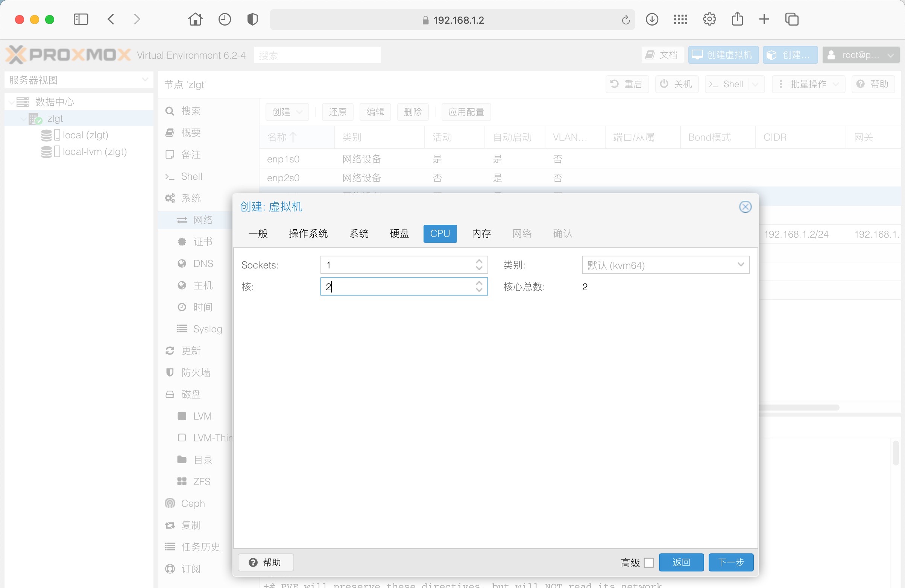Image resolution: width=905 pixels, height=588 pixels.
Task: Decrease the 核 cores stepper value
Action: (479, 290)
